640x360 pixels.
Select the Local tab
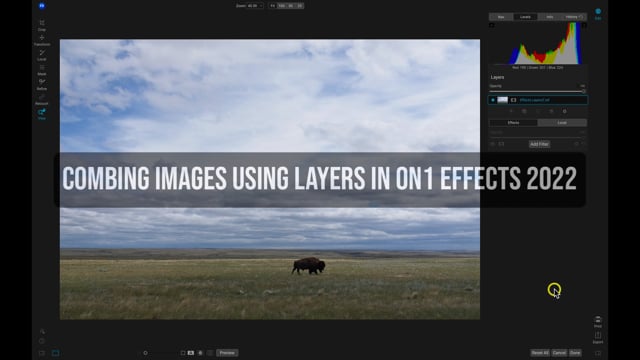[x=562, y=122]
